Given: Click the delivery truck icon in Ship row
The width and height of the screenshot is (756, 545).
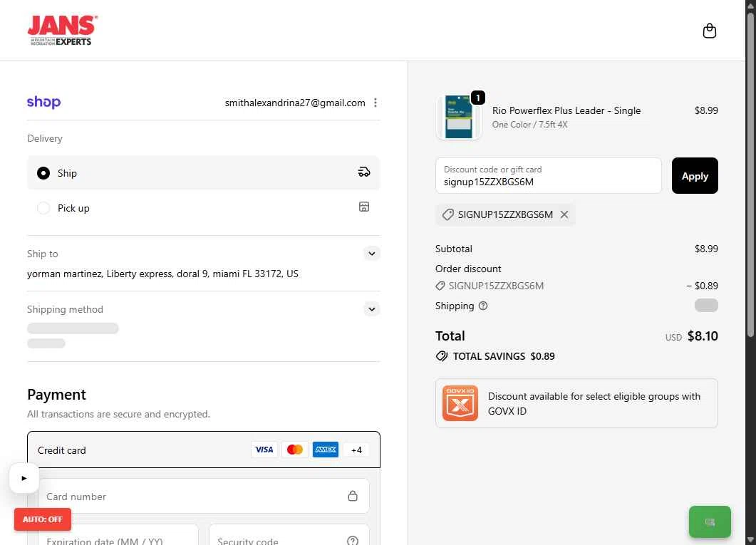Looking at the screenshot, I should point(364,172).
